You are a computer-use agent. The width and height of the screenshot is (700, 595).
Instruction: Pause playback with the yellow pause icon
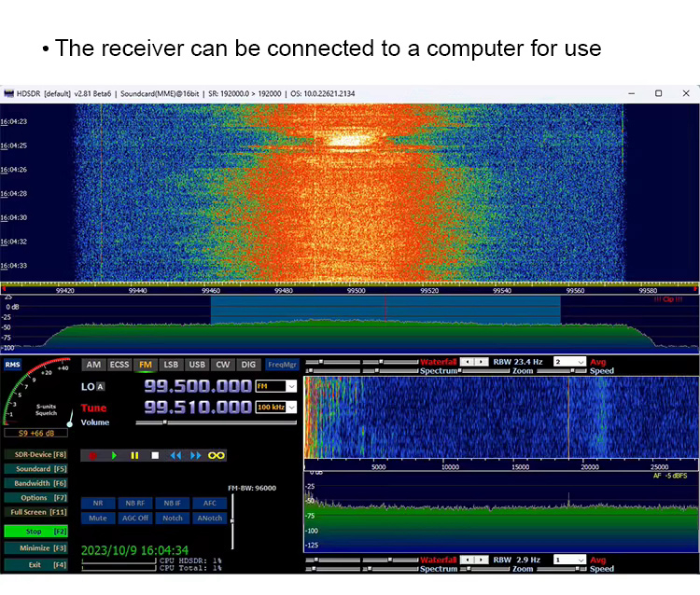pos(134,455)
